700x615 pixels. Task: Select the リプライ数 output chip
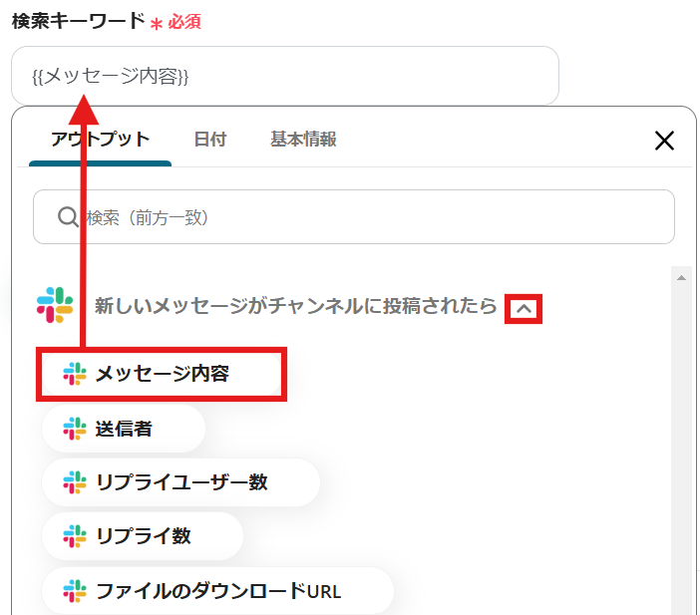[x=143, y=536]
